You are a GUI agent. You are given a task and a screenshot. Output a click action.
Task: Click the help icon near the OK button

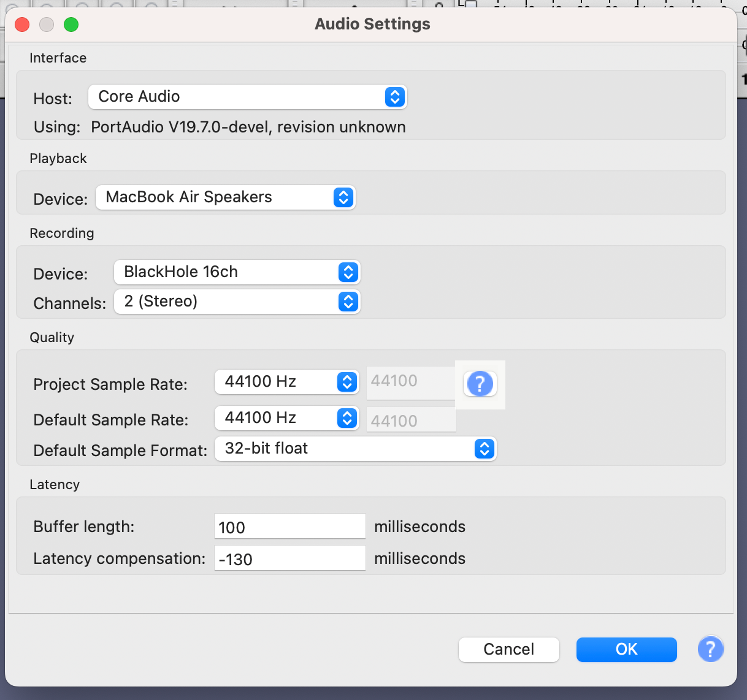(711, 649)
